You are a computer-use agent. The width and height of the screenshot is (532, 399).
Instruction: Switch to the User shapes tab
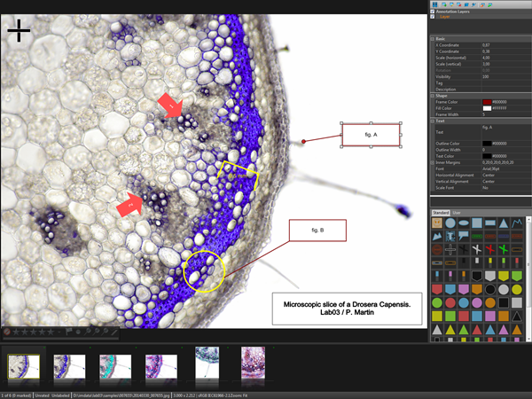point(457,213)
